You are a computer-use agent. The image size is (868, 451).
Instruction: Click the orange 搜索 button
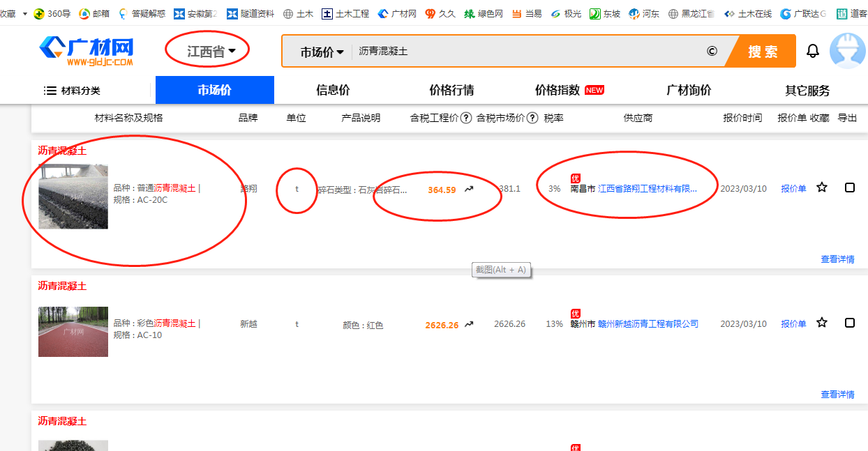tap(763, 52)
